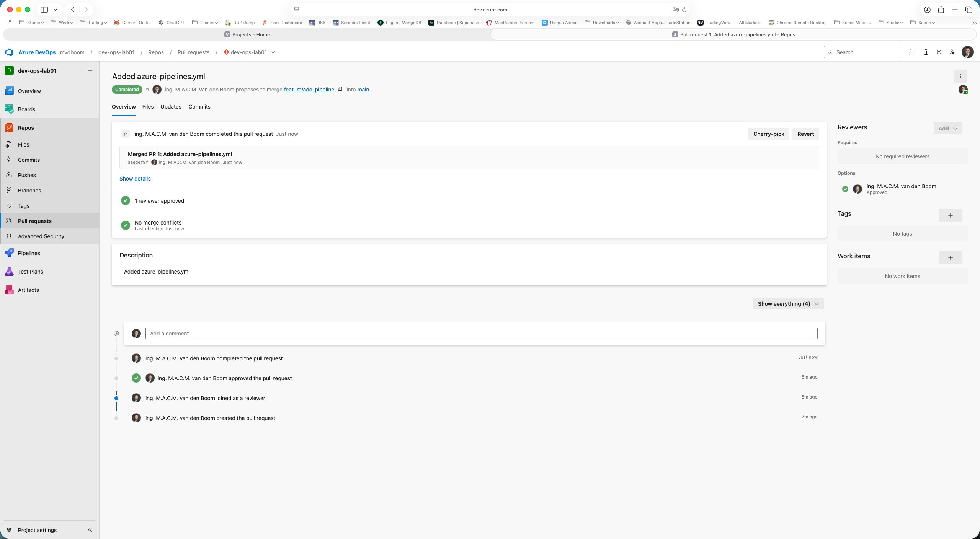
Task: Open the Artifacts section
Action: tap(28, 290)
